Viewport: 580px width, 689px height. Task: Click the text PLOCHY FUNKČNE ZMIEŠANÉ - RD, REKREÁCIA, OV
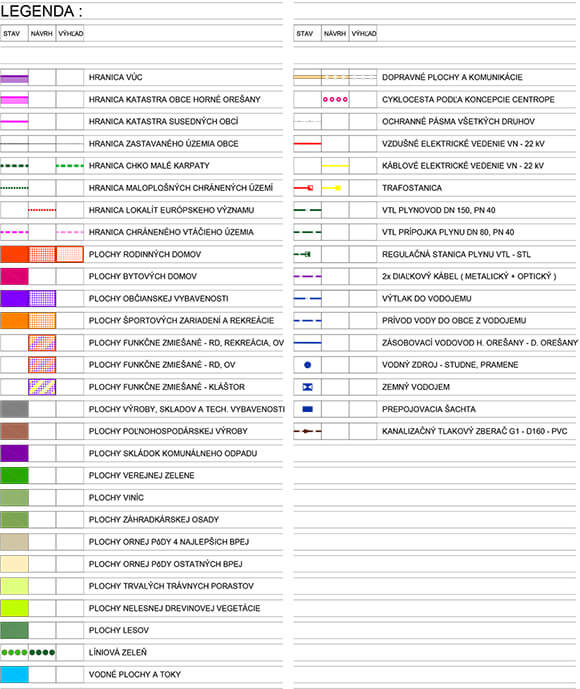pyautogui.click(x=186, y=343)
